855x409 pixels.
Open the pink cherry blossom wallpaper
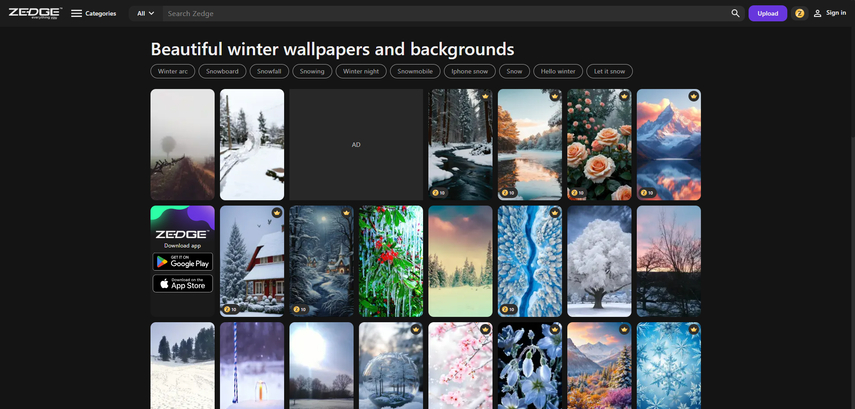460,365
